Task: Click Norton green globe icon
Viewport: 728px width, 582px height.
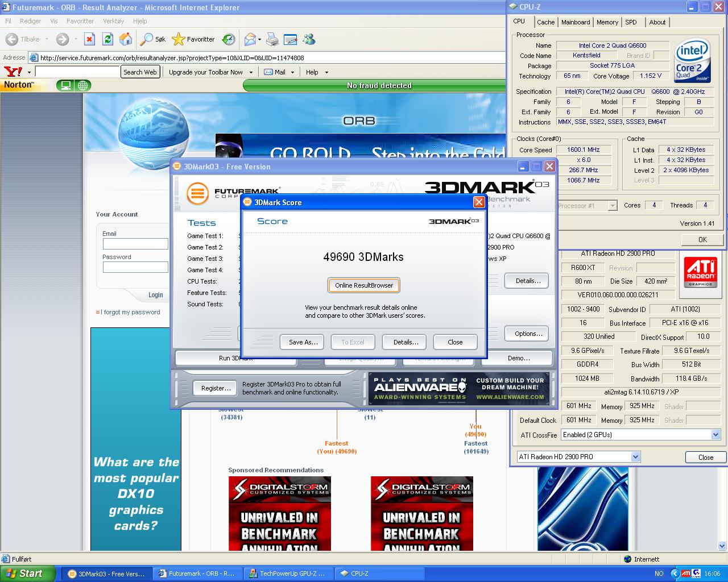Action: click(83, 85)
